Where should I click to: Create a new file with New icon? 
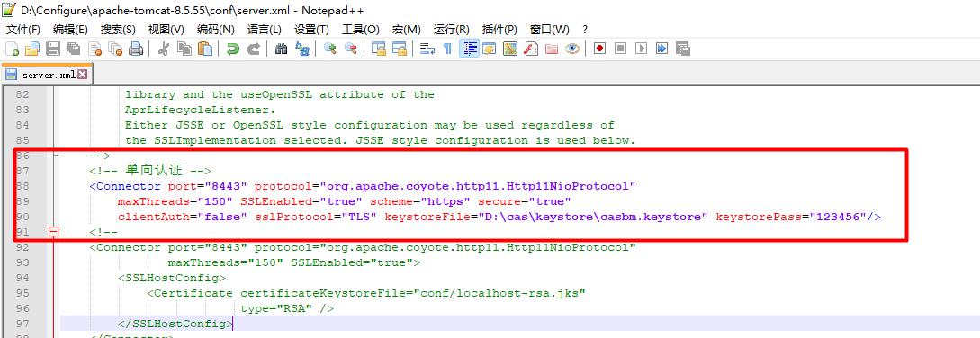(12, 49)
